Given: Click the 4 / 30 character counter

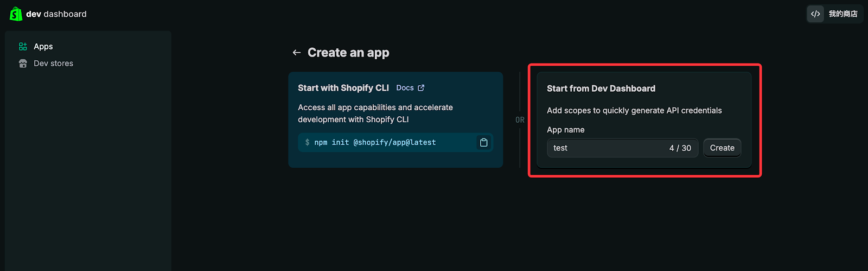Looking at the screenshot, I should pyautogui.click(x=680, y=148).
